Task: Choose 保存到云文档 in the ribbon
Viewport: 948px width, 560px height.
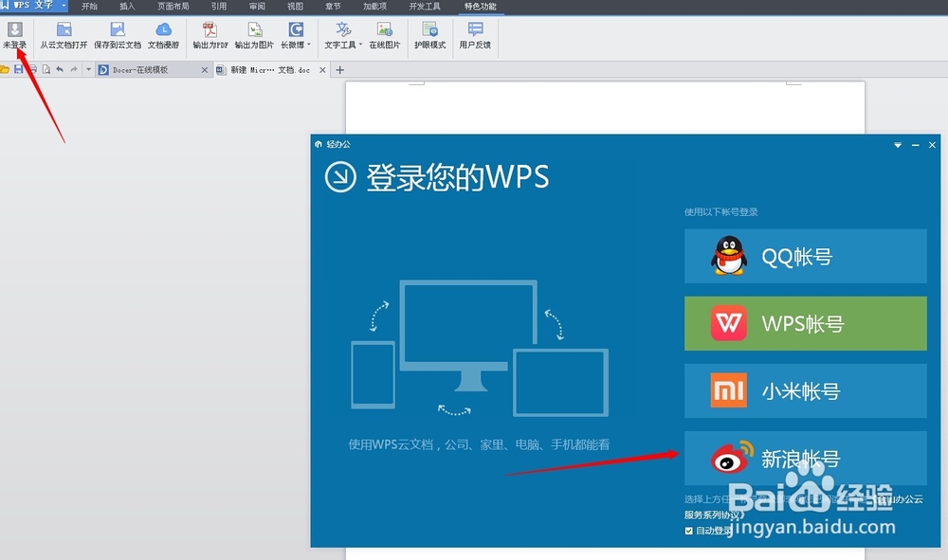Action: 118,36
